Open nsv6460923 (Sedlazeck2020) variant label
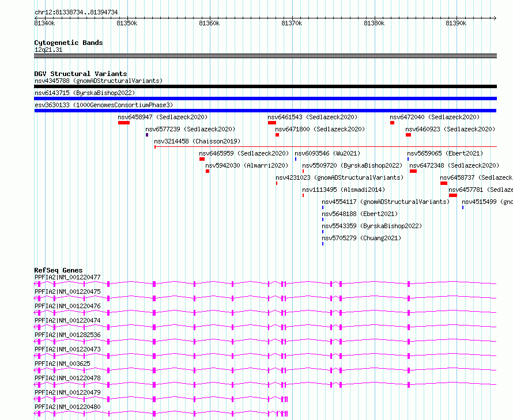The image size is (513, 420). click(450, 129)
